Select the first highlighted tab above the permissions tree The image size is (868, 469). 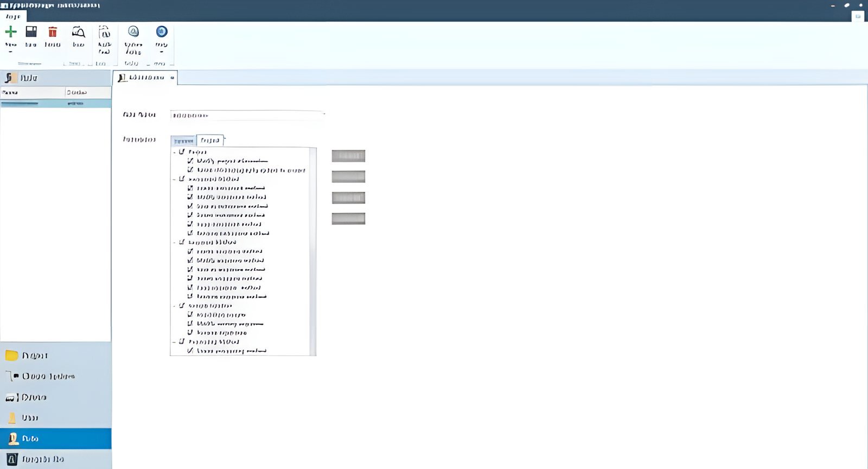pyautogui.click(x=183, y=141)
